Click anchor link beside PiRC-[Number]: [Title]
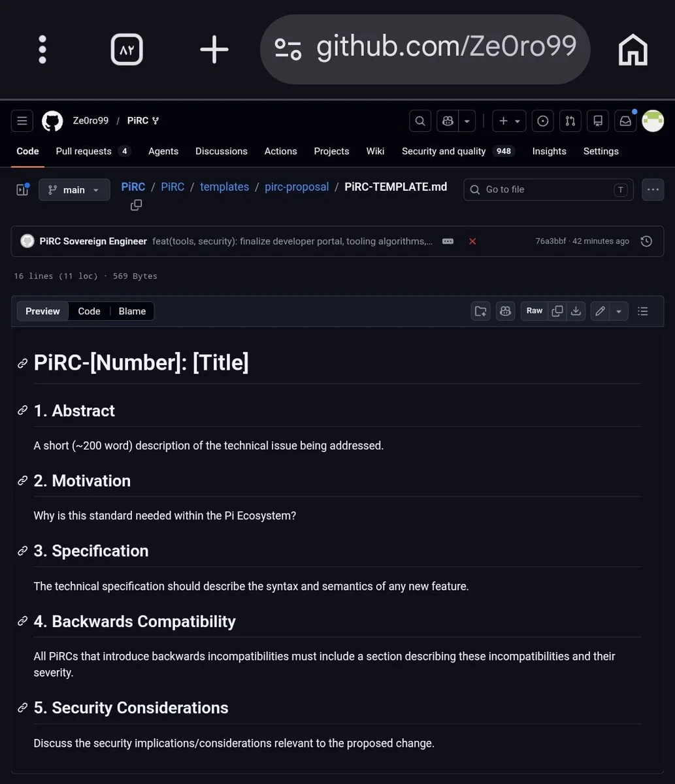 [22, 363]
